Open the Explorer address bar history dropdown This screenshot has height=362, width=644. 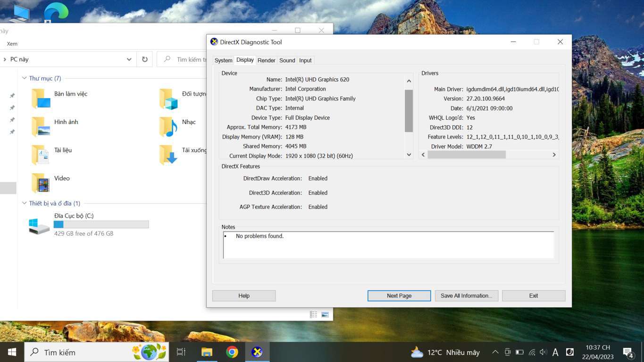(129, 59)
